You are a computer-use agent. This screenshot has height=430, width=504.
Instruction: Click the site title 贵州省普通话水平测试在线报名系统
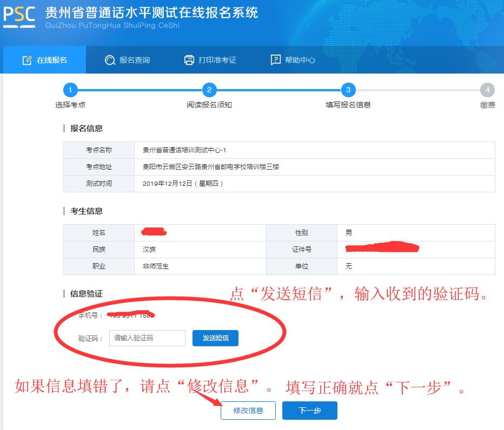click(x=151, y=12)
